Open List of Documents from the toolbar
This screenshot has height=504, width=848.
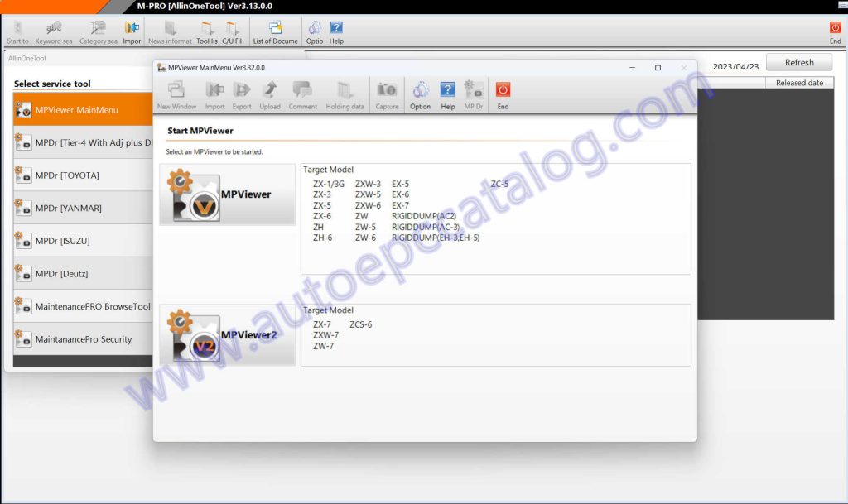[276, 31]
